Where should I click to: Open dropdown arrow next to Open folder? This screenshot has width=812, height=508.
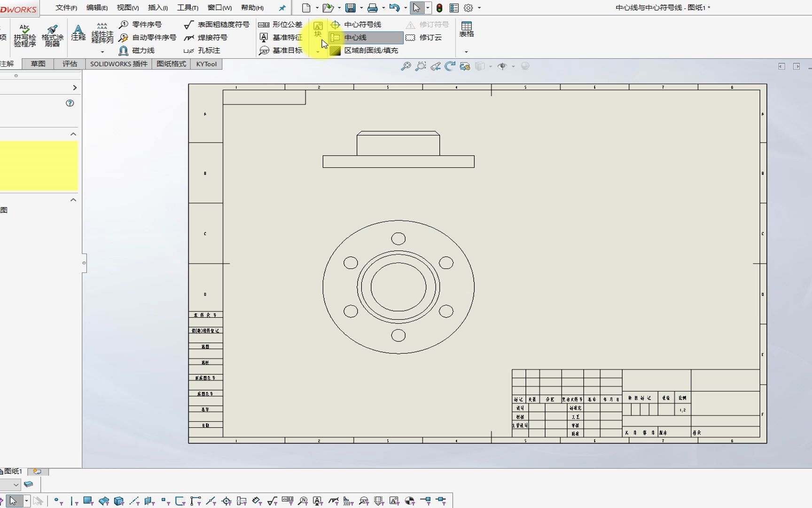point(339,8)
